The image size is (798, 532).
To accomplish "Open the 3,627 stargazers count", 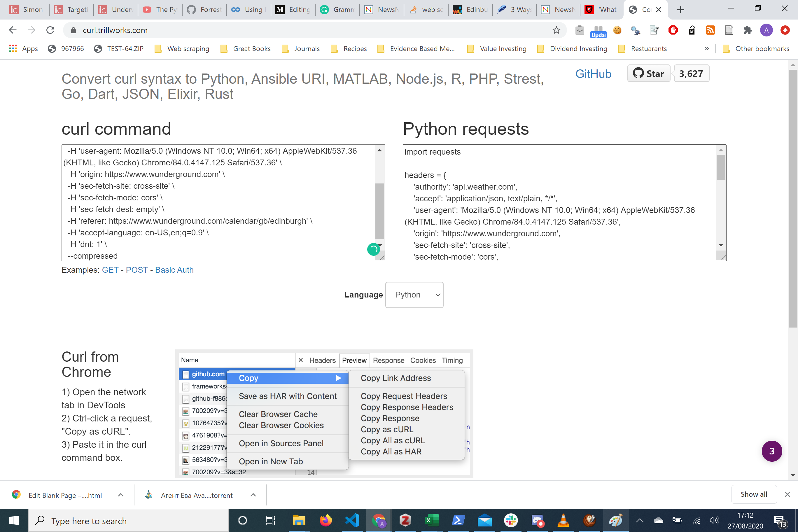I will (x=691, y=73).
